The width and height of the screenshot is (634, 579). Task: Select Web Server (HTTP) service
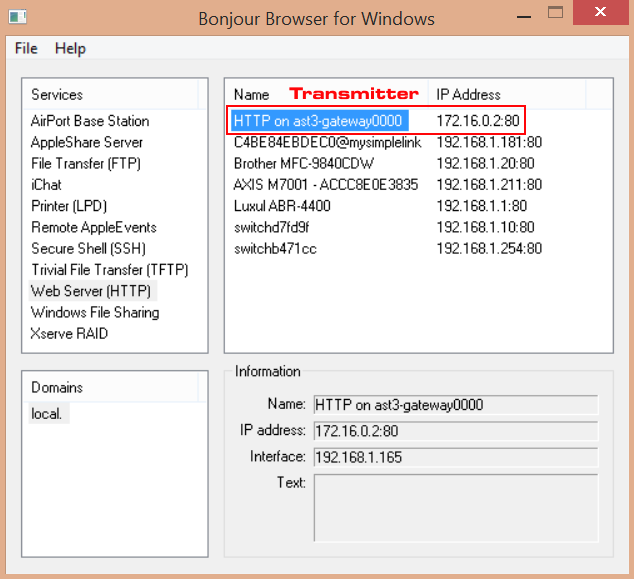point(91,291)
